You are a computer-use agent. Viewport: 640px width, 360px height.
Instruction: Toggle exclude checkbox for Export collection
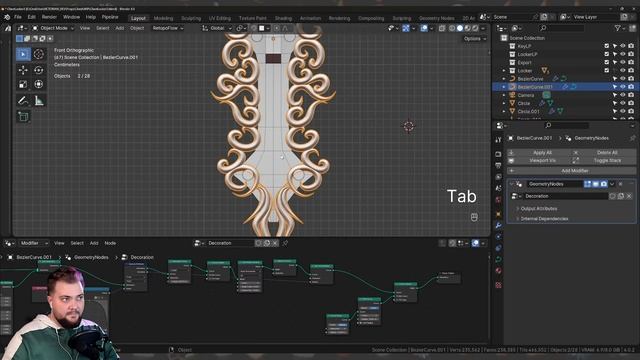point(607,62)
